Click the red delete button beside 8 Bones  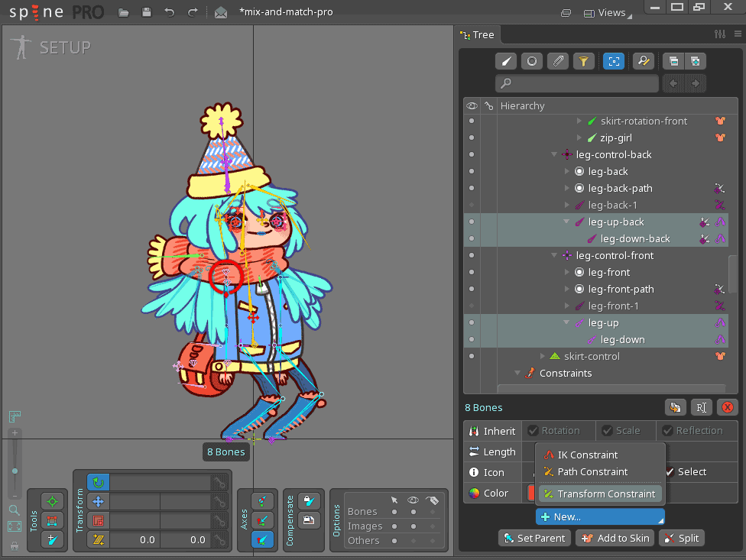(x=728, y=407)
